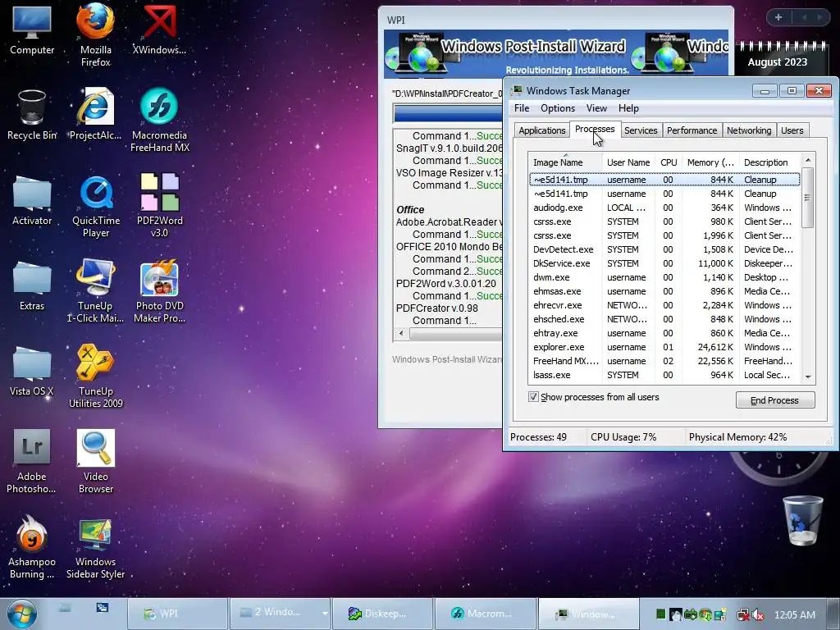
Task: Switch to the Networking tab
Action: 749,130
